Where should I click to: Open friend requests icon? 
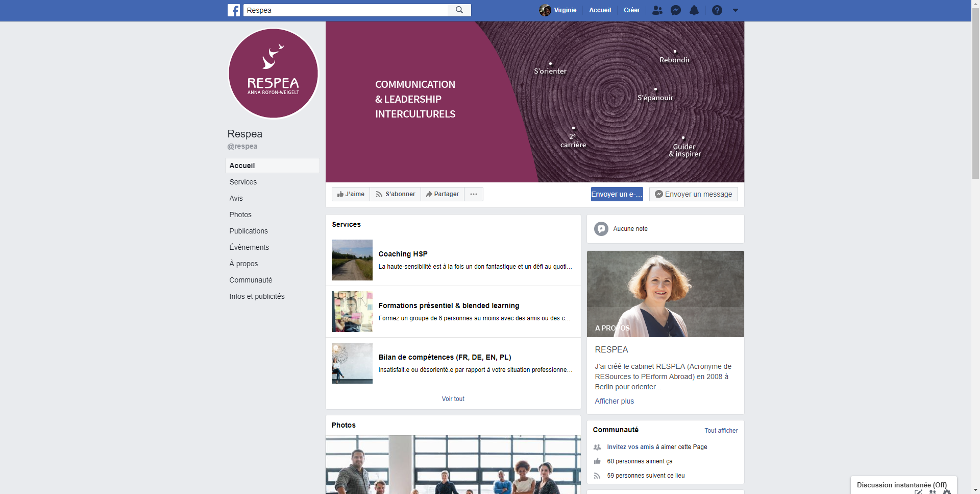[x=657, y=10]
